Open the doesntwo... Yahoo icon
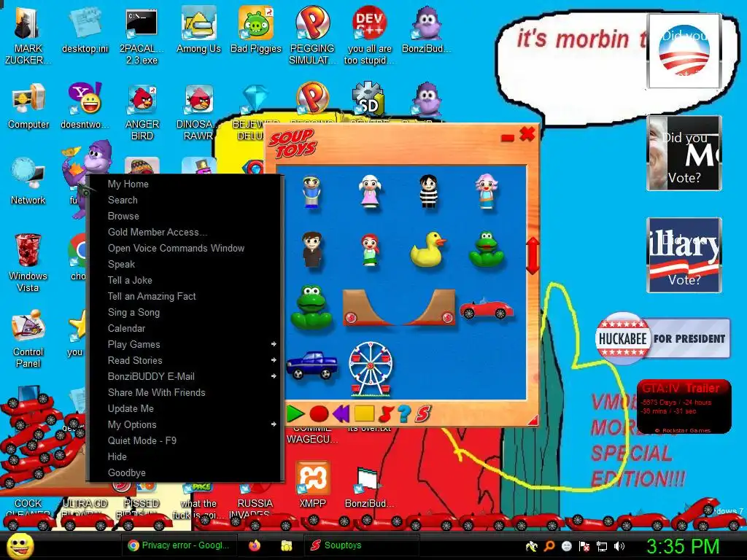This screenshot has width=747, height=560. (85, 106)
